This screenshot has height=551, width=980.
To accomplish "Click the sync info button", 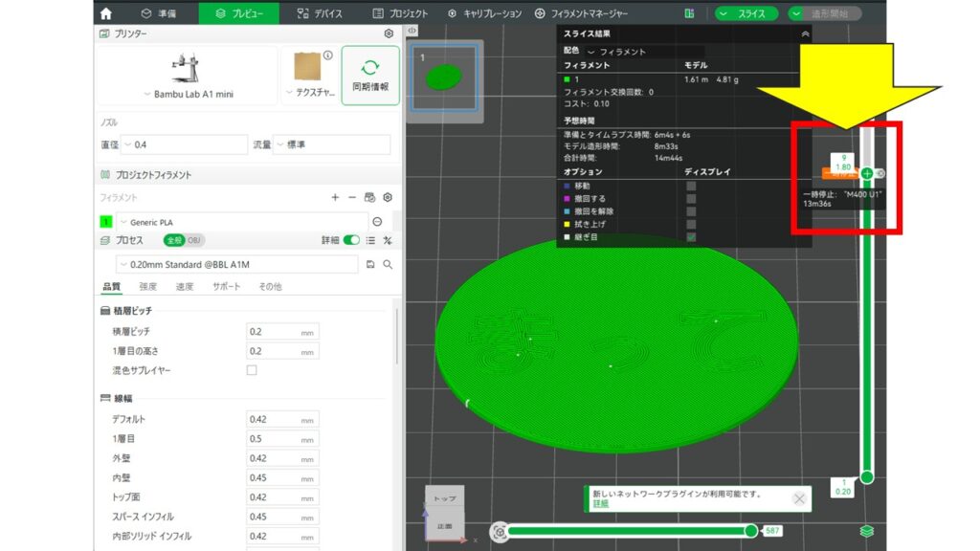I will [370, 76].
